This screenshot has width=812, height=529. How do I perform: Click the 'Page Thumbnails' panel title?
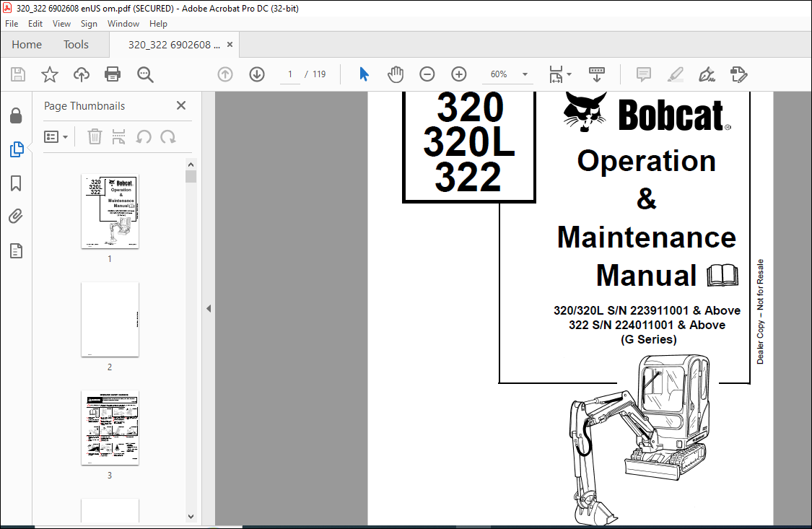[x=84, y=106]
